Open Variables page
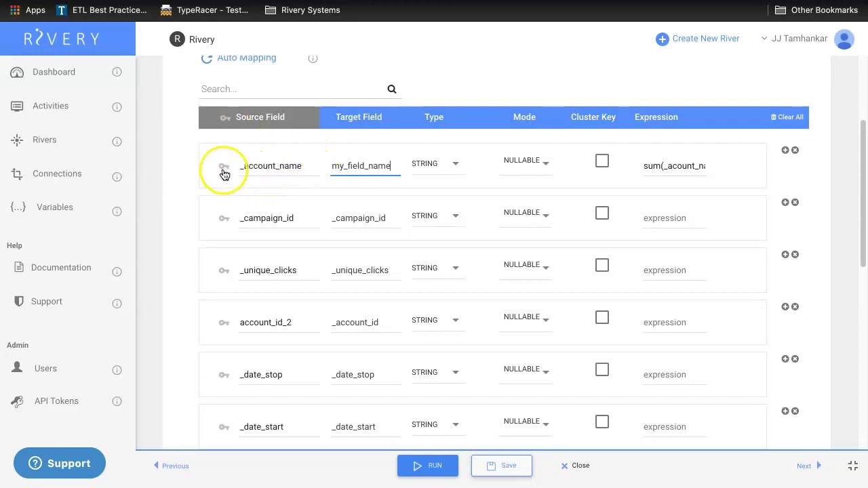 click(54, 207)
